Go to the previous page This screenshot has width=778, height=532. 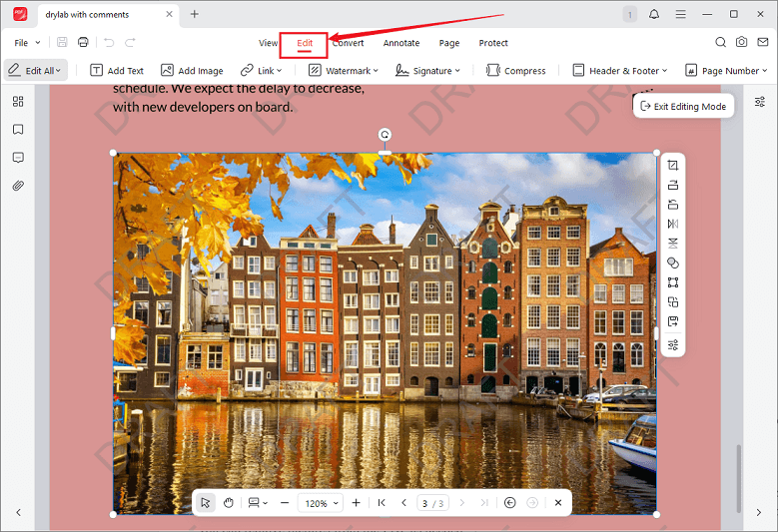[403, 503]
